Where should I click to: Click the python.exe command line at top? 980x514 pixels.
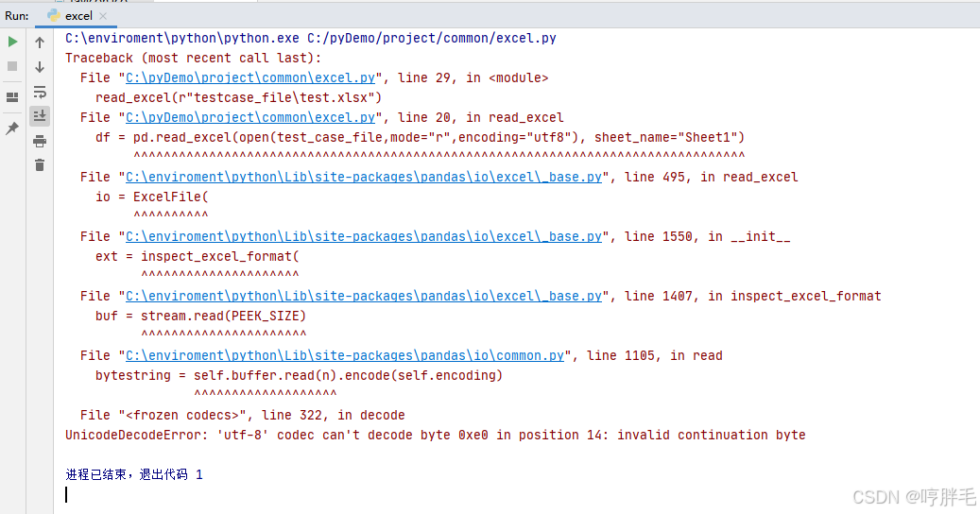point(311,38)
